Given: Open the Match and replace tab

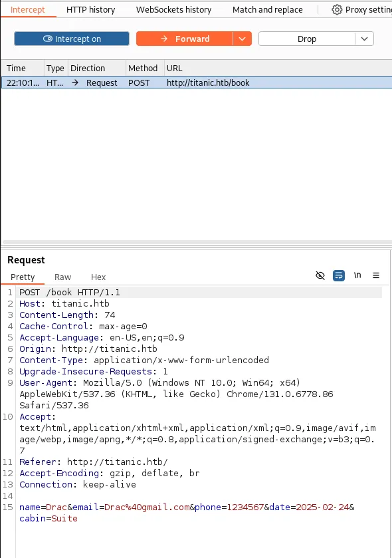Looking at the screenshot, I should click(x=267, y=9).
